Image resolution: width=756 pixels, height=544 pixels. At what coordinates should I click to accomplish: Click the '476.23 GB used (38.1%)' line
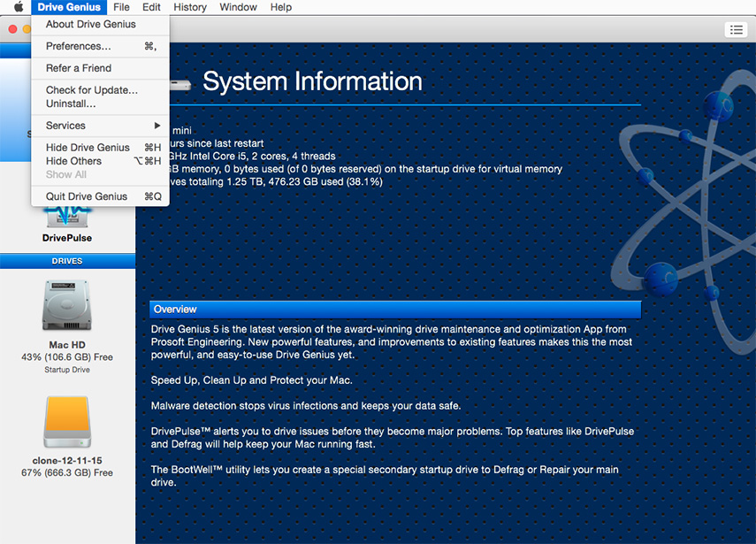[276, 182]
